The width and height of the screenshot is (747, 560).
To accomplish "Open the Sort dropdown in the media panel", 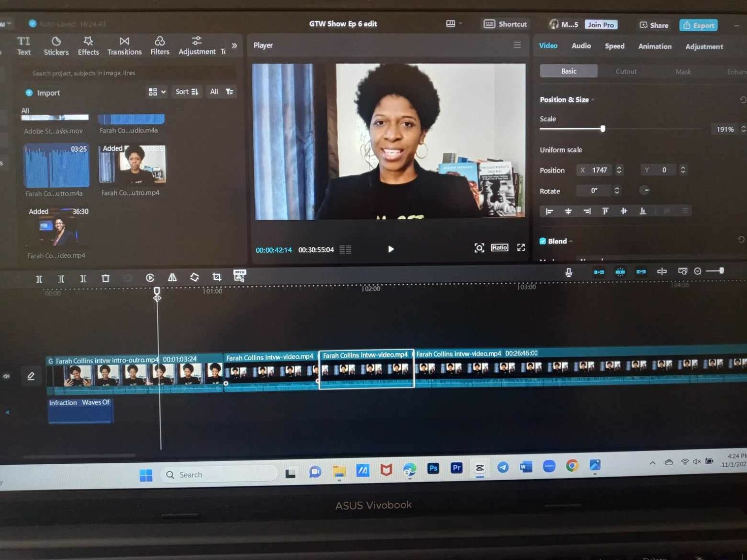I will (x=186, y=91).
